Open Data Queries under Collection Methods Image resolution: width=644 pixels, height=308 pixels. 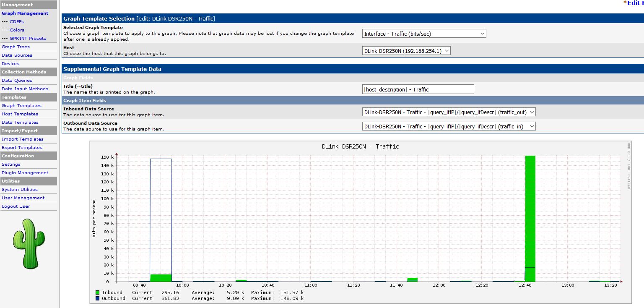(17, 81)
